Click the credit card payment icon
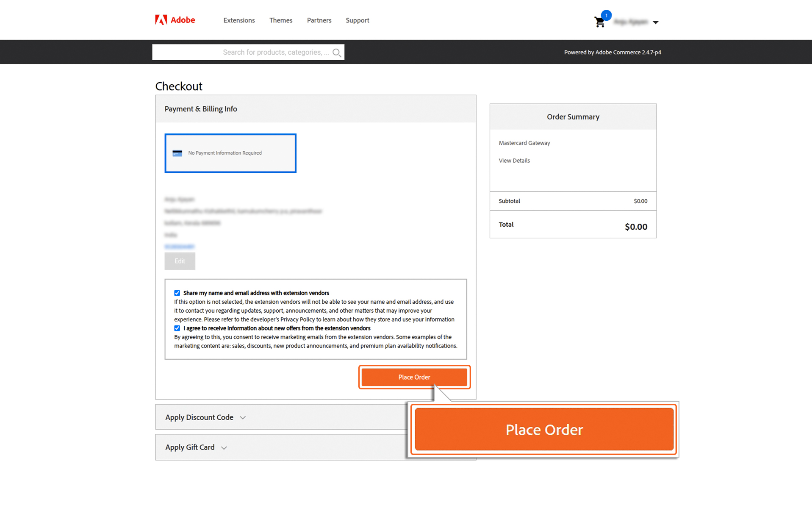The height and width of the screenshot is (508, 812). tap(177, 153)
